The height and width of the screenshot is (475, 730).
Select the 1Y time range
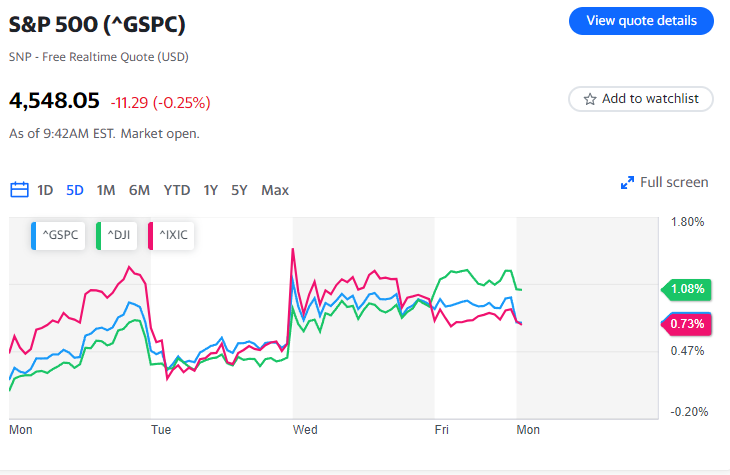coord(210,190)
